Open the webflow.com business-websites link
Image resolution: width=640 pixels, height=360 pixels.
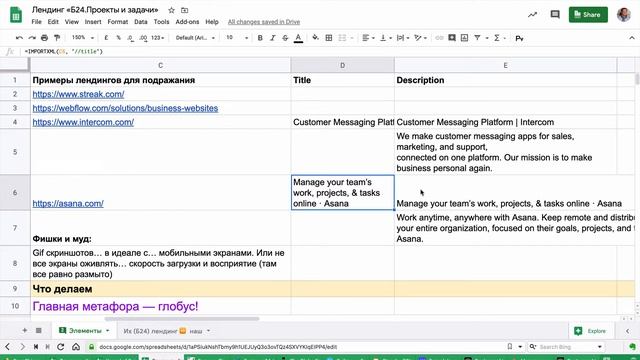click(125, 108)
